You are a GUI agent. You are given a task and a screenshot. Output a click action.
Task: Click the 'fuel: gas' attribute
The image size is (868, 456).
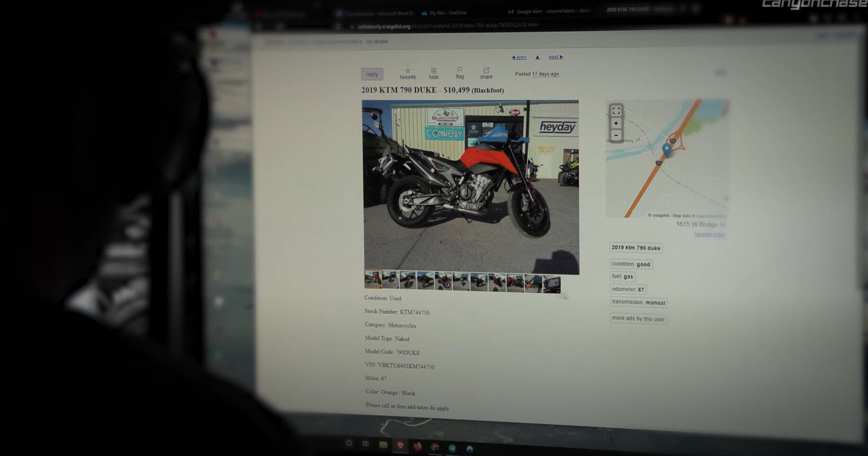622,276
